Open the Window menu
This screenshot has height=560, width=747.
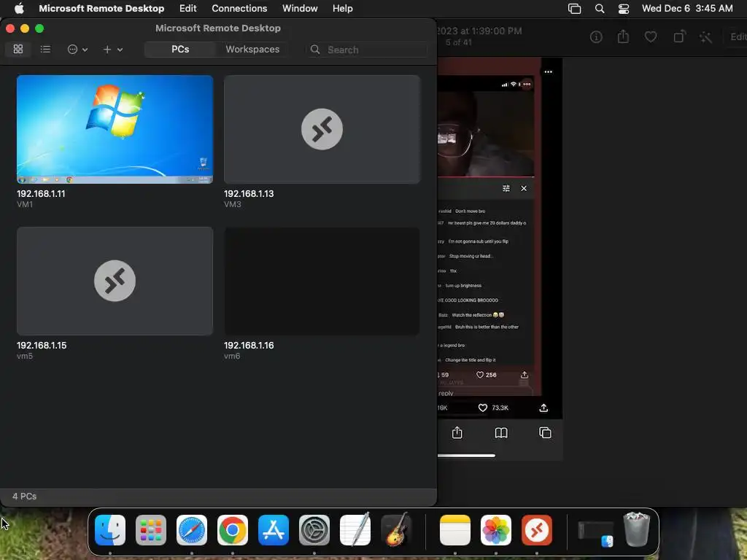click(x=300, y=8)
